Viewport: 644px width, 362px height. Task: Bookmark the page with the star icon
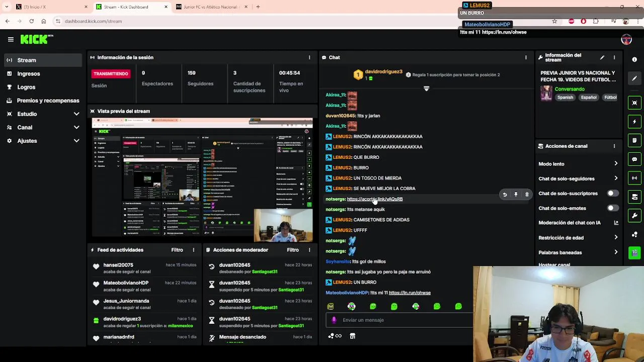tap(554, 21)
